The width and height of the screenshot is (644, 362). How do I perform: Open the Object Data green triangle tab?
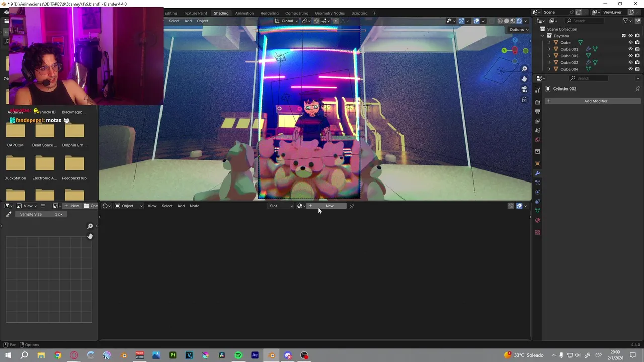pyautogui.click(x=537, y=211)
